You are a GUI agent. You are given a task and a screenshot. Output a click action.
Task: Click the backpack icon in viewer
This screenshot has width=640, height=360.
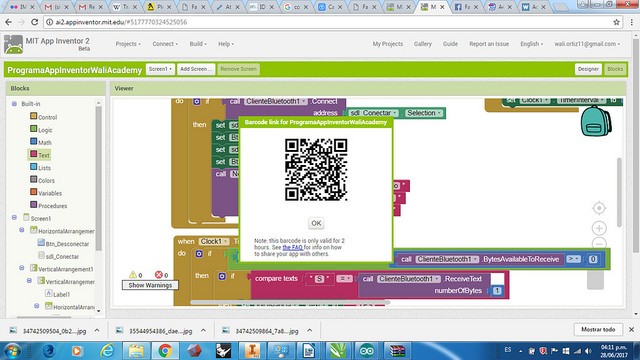pyautogui.click(x=596, y=121)
